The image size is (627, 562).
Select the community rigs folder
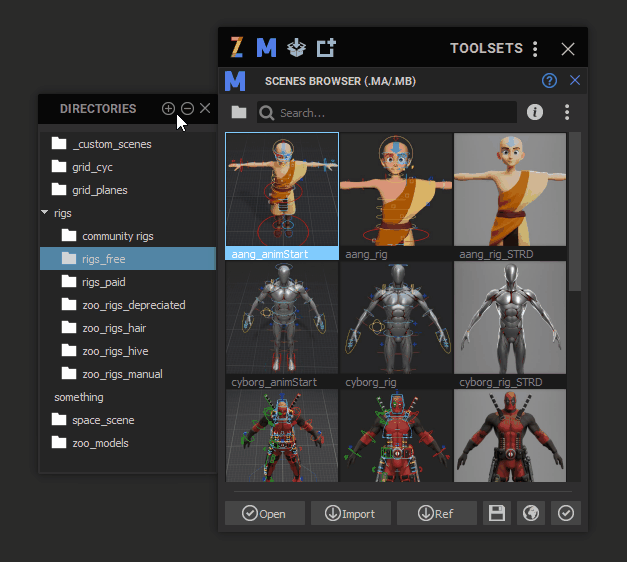point(128,236)
